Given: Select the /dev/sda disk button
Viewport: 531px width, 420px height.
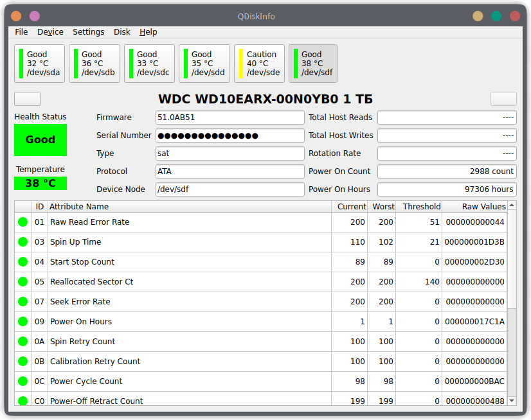Looking at the screenshot, I should (40, 64).
